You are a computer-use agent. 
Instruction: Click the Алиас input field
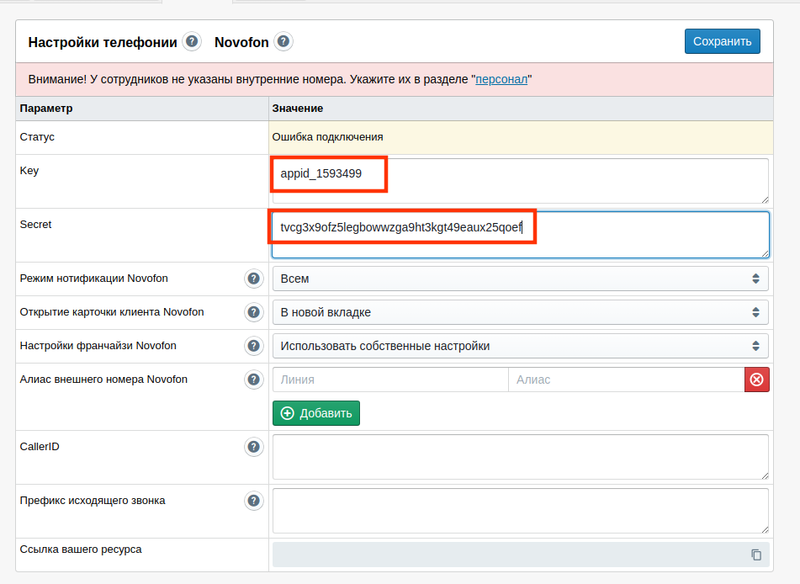coord(627,379)
